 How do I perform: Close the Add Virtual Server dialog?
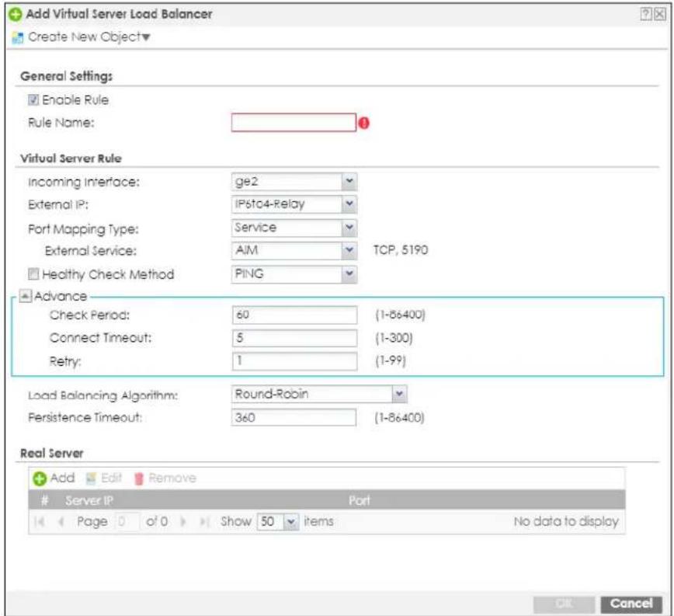pos(659,14)
